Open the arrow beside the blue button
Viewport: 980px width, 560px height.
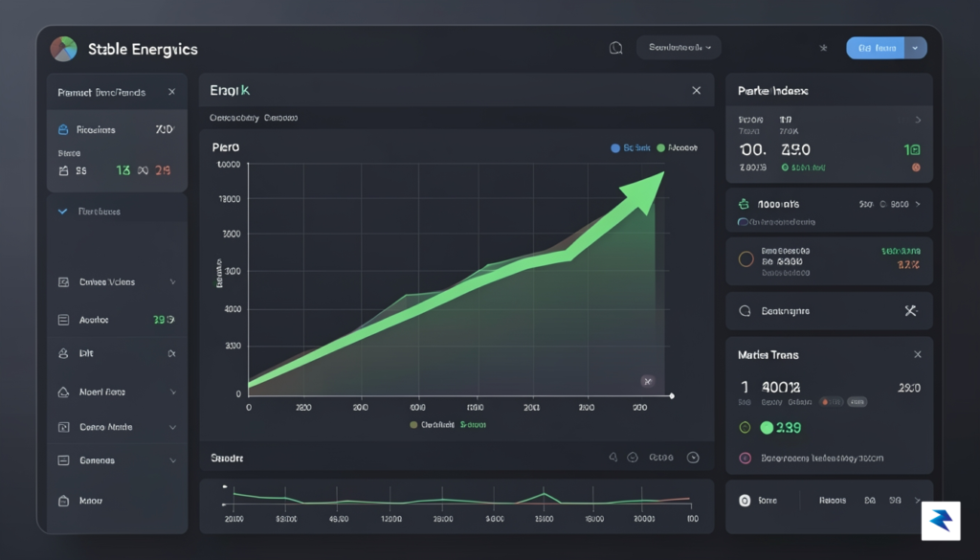click(x=916, y=48)
